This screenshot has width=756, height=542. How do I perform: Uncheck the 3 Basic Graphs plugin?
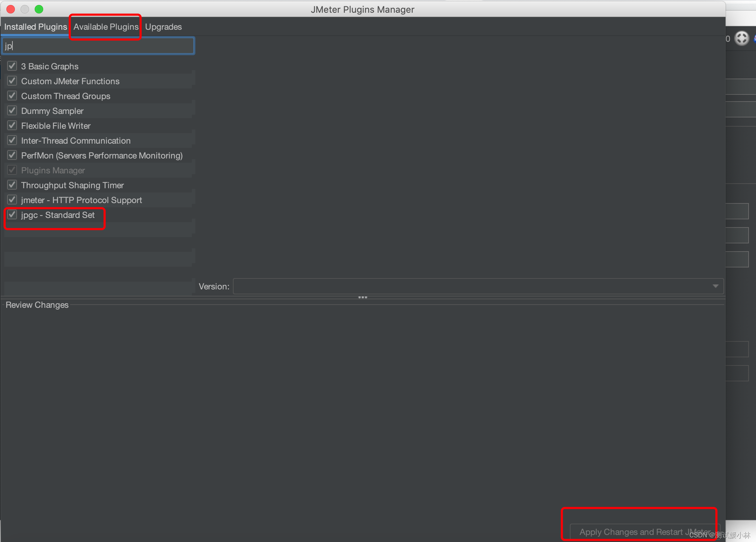coord(12,66)
